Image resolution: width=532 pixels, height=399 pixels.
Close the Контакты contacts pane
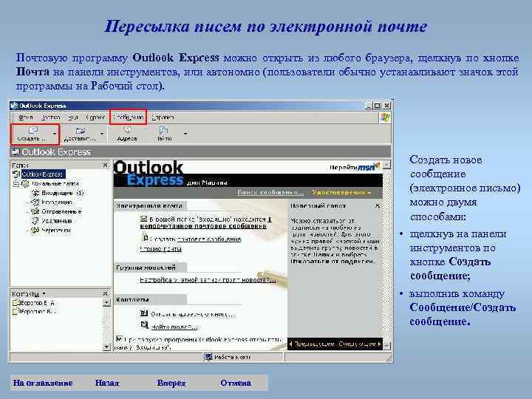click(105, 293)
